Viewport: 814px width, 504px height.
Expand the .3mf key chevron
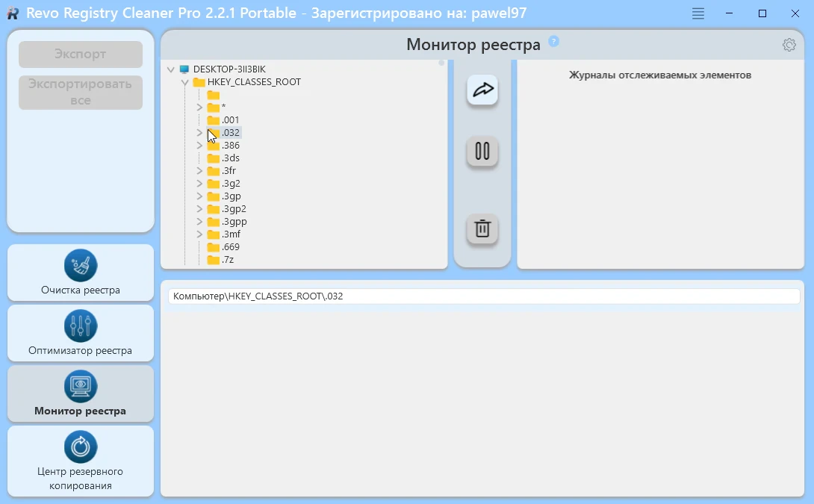(199, 234)
